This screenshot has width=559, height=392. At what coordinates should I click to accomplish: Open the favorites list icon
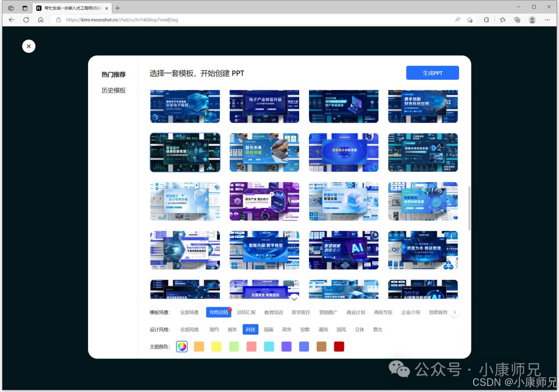[503, 20]
